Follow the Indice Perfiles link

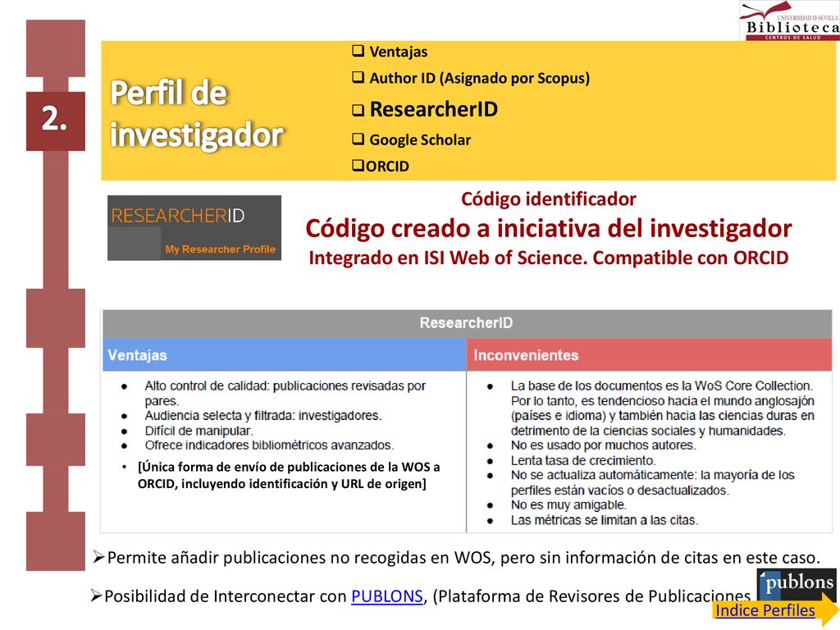(x=765, y=610)
